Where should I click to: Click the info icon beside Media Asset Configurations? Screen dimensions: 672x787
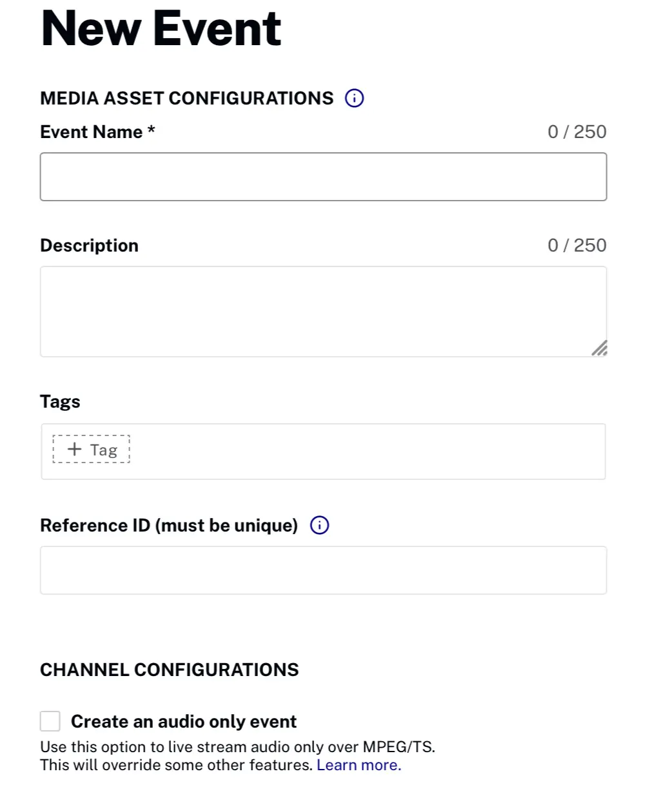[x=355, y=98]
